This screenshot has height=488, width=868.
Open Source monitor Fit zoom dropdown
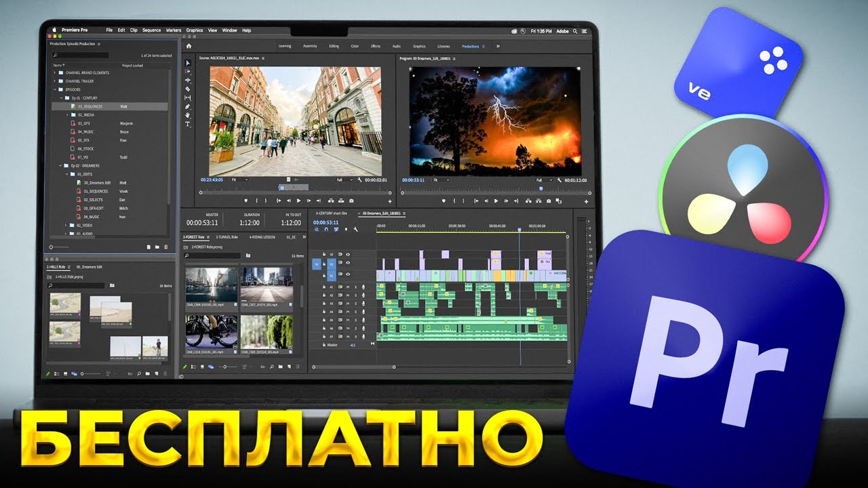239,180
